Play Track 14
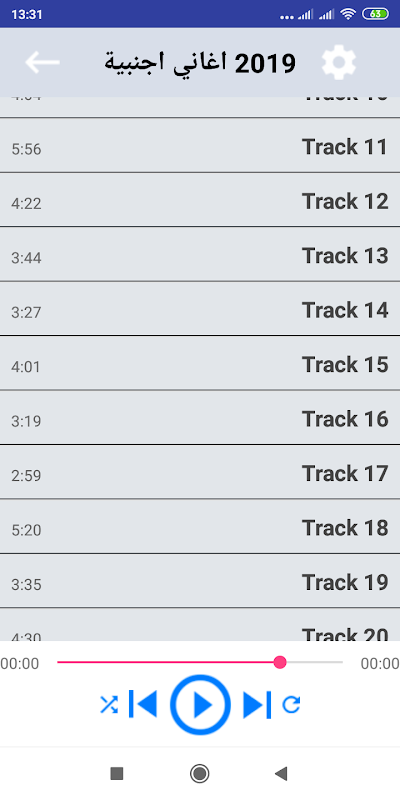The width and height of the screenshot is (400, 800). click(x=200, y=309)
